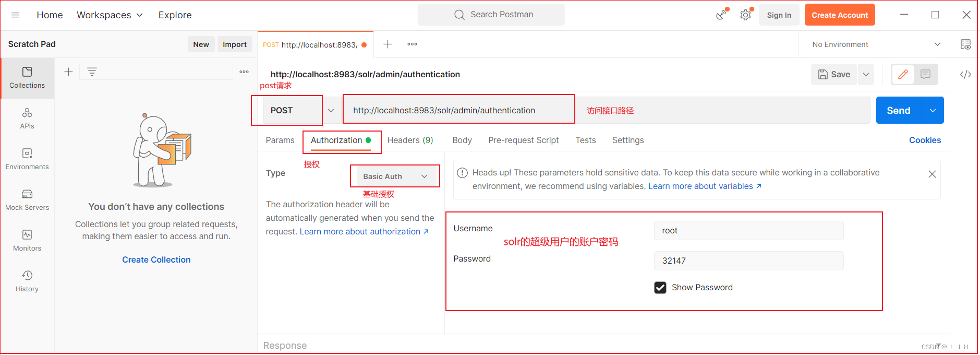The width and height of the screenshot is (980, 355).
Task: Click the Import button
Action: 235,44
